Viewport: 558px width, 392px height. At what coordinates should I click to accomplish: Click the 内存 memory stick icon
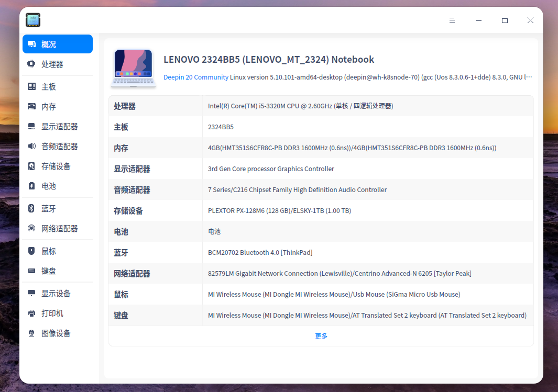(x=31, y=106)
